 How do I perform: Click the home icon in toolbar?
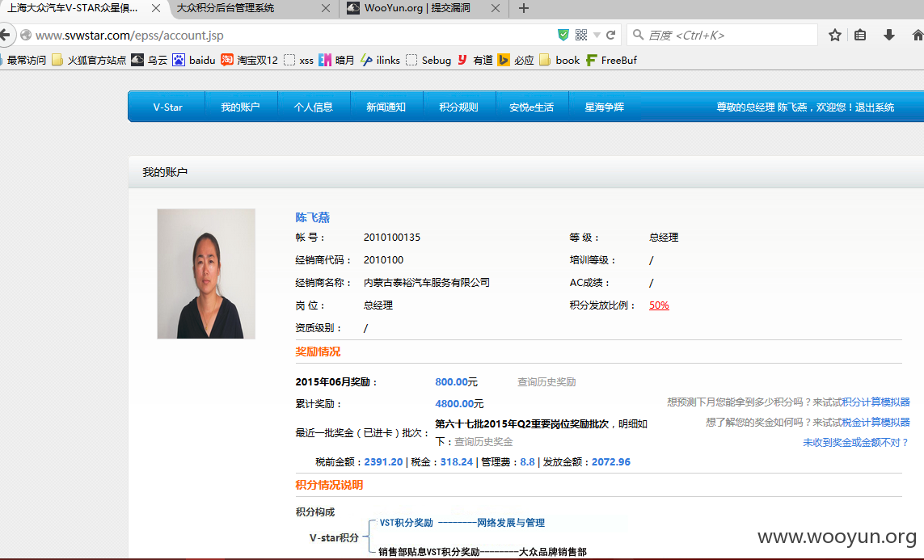(x=918, y=36)
